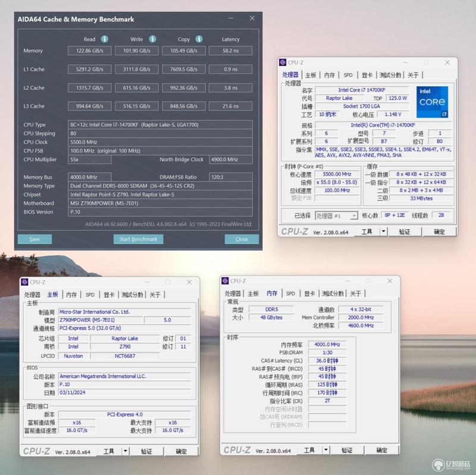Click the Copy info icon in AIDA64
Image resolution: width=476 pixels, height=475 pixels.
point(199,39)
